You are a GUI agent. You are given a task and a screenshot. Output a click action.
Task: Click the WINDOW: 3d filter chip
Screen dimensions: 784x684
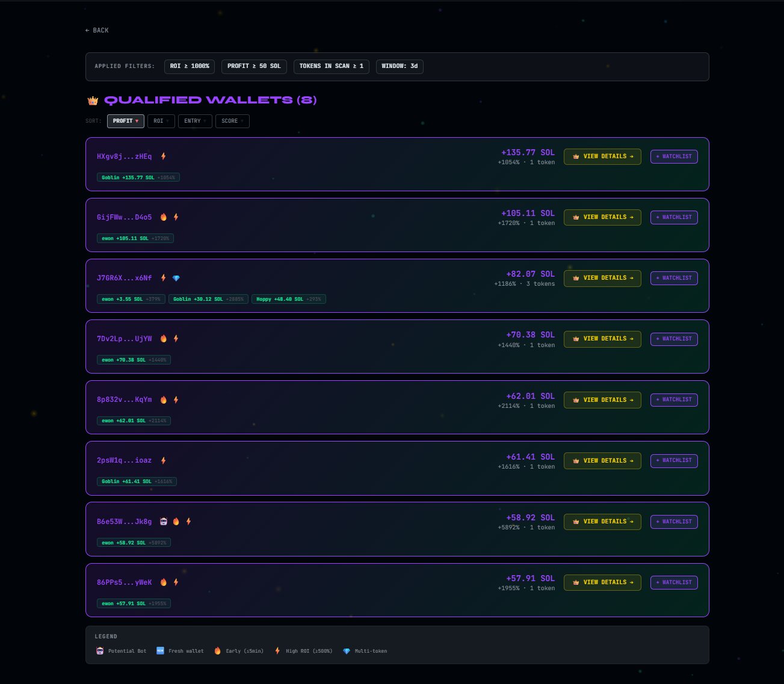pos(400,66)
